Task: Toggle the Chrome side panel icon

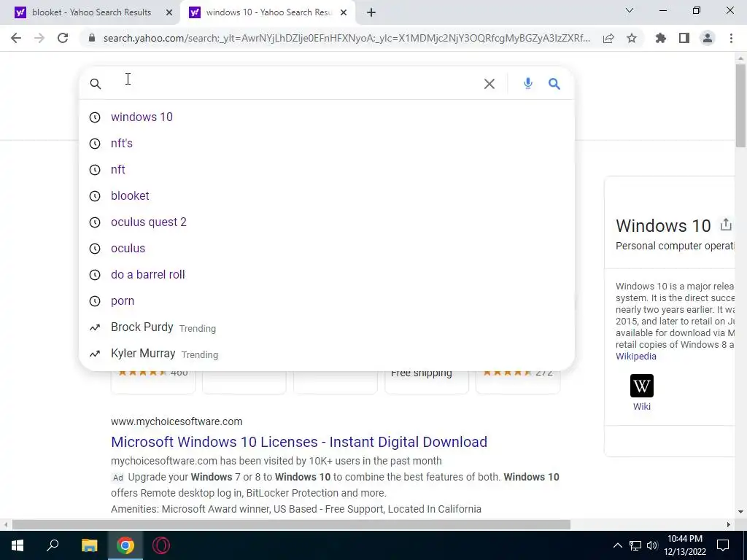Action: [684, 38]
